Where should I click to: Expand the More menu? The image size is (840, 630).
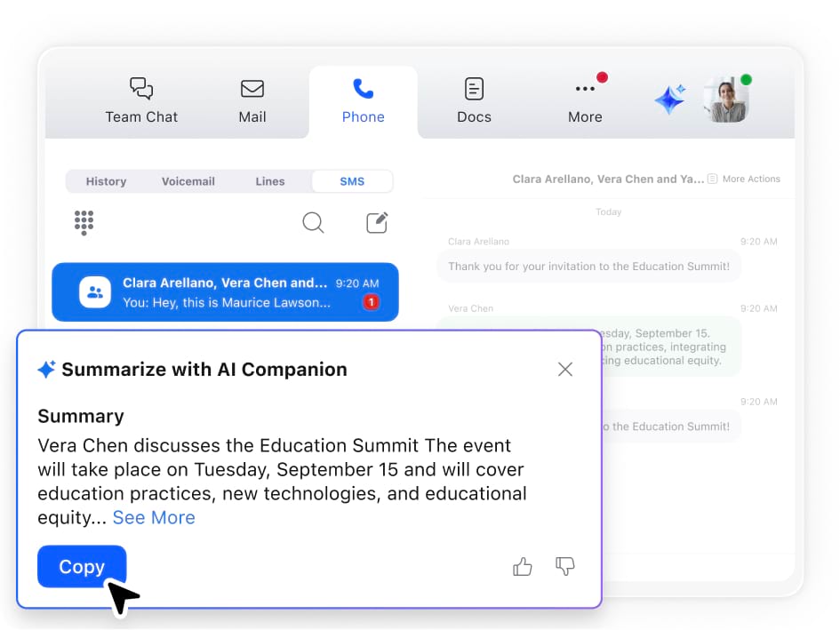tap(585, 101)
